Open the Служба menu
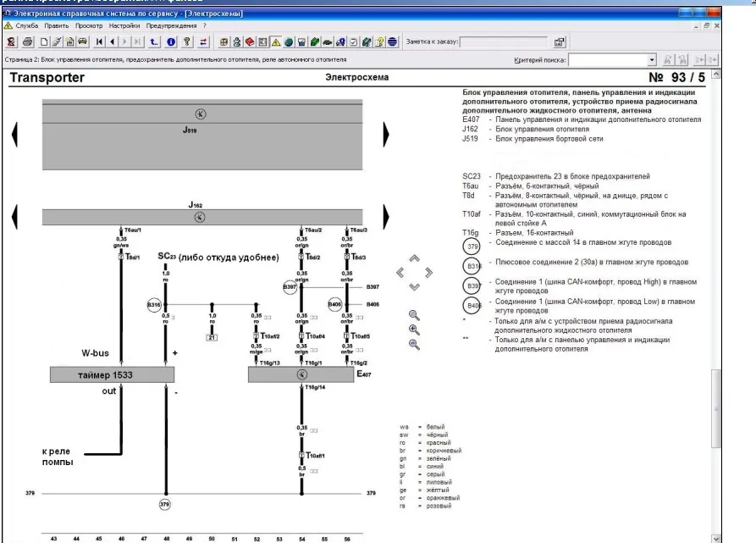Screen dimensions: 756x543 pos(26,25)
